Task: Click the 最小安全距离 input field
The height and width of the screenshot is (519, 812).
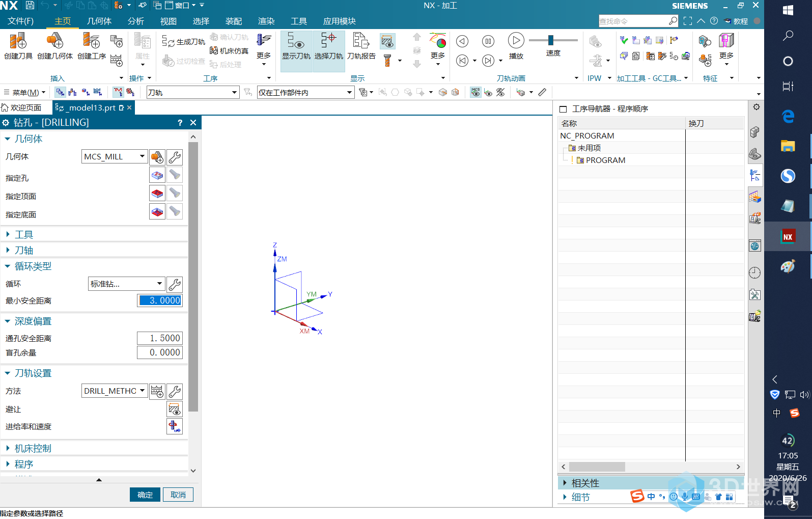Action: (x=160, y=301)
